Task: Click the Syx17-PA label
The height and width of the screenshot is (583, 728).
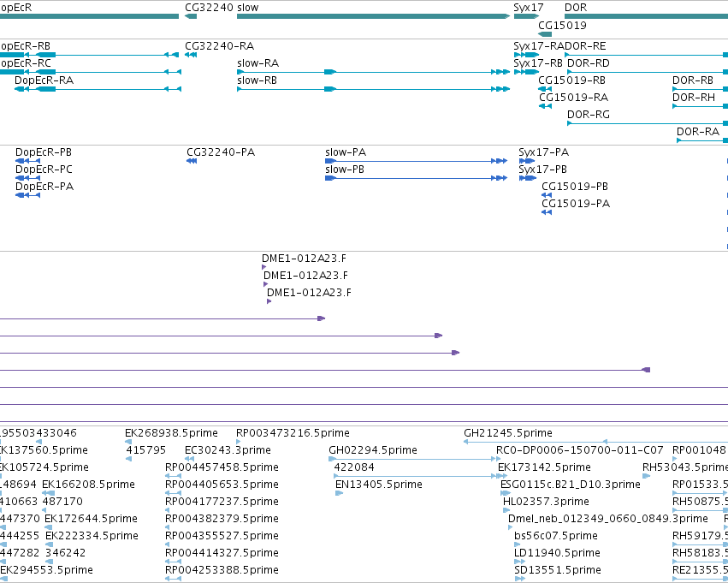Action: click(544, 153)
